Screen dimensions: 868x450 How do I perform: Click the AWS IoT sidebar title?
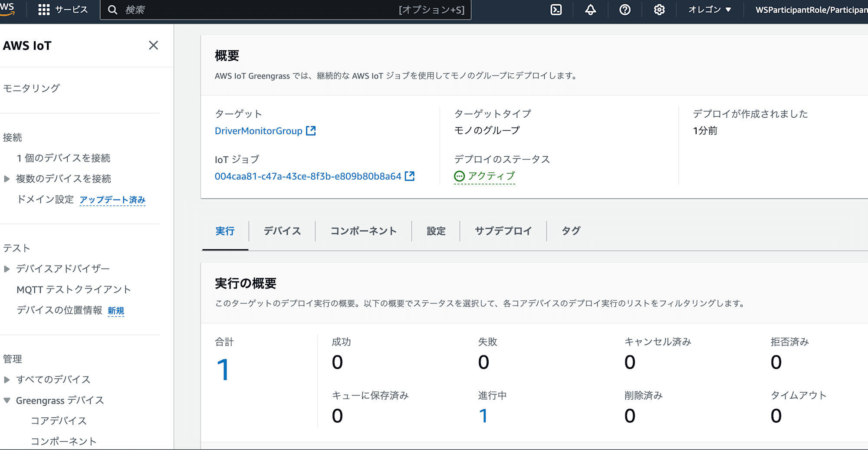pyautogui.click(x=27, y=46)
